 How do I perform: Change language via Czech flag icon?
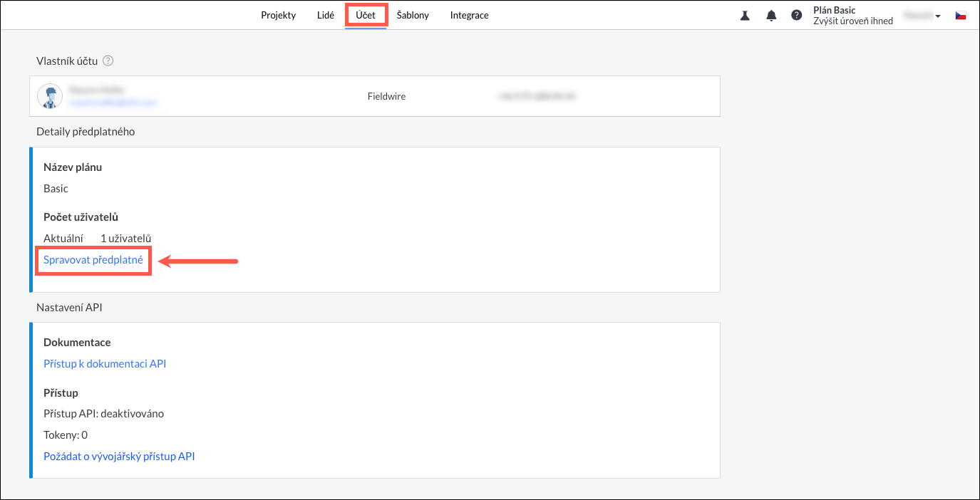point(961,16)
